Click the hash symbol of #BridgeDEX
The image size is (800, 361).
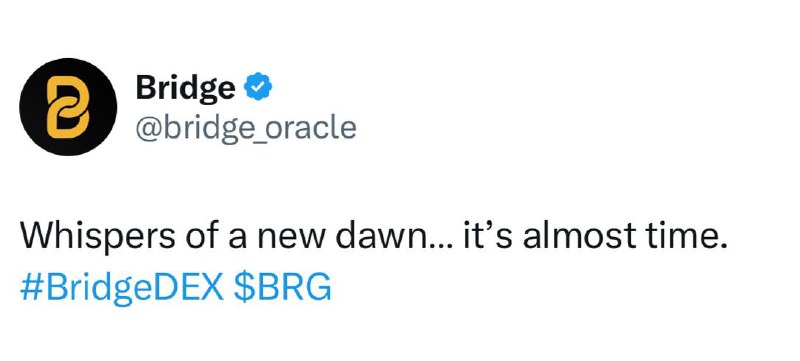click(x=29, y=288)
